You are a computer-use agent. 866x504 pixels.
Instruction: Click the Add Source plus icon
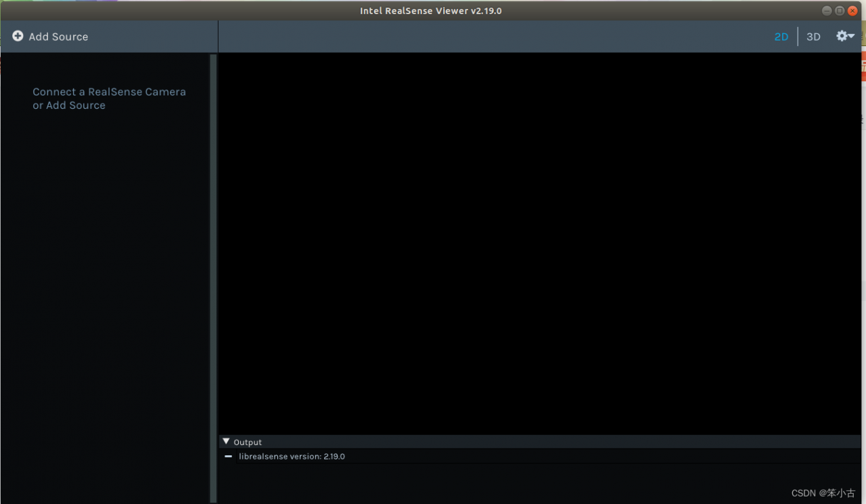coord(18,37)
